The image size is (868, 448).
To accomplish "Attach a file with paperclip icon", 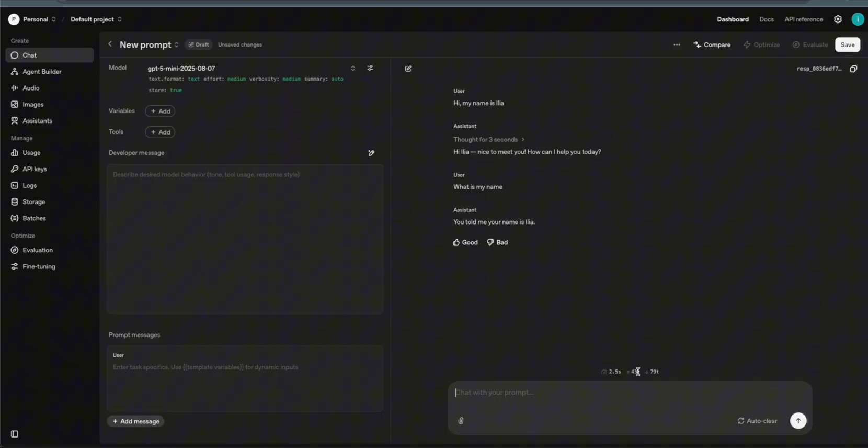I will [x=461, y=421].
